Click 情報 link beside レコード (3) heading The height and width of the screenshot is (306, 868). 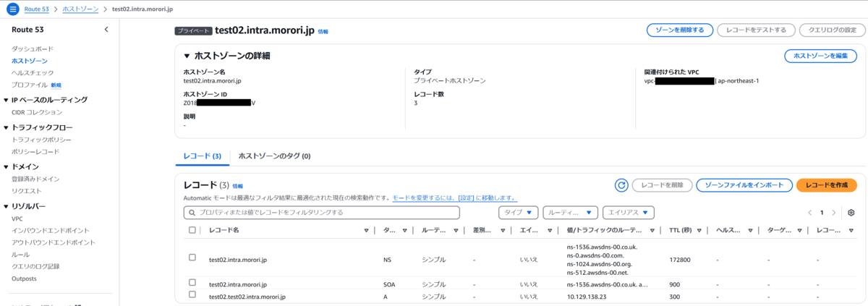click(238, 186)
